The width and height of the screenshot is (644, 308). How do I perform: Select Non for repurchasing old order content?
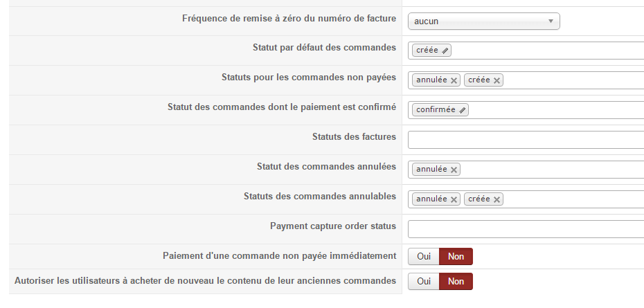[456, 282]
